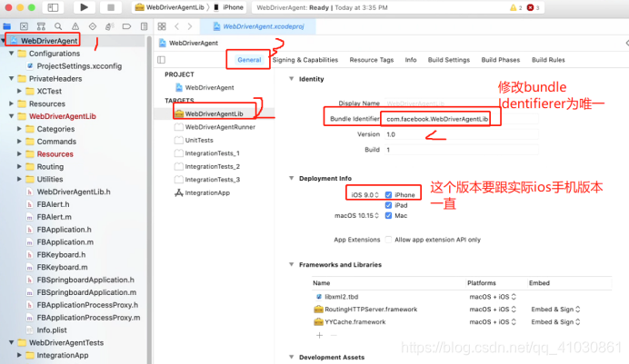The image size is (629, 364).
Task: Stop the running build
Action: 111,7
